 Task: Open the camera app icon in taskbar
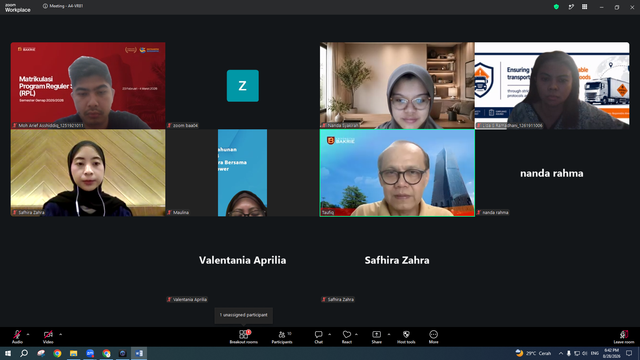coord(122,353)
